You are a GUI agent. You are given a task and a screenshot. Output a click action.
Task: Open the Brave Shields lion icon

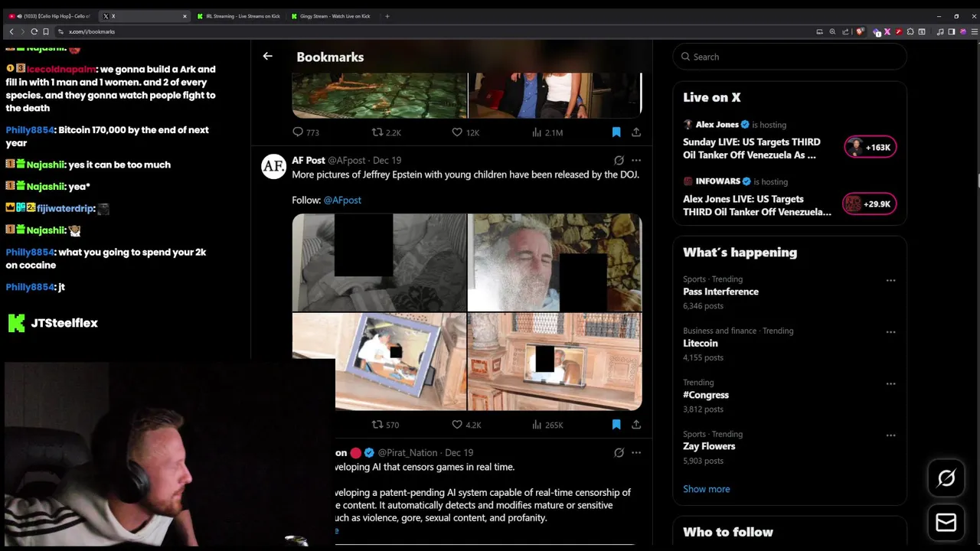860,31
